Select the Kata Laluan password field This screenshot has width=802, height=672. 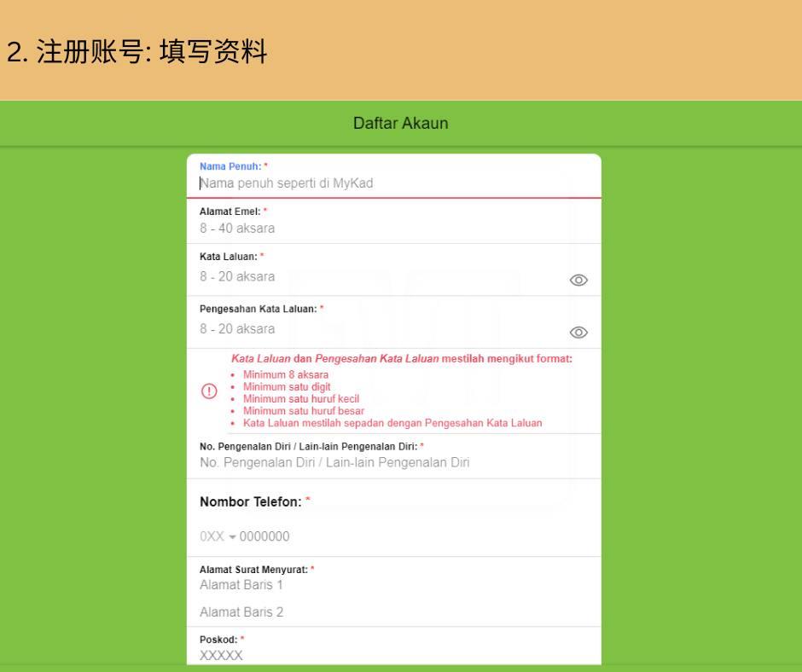pos(375,276)
